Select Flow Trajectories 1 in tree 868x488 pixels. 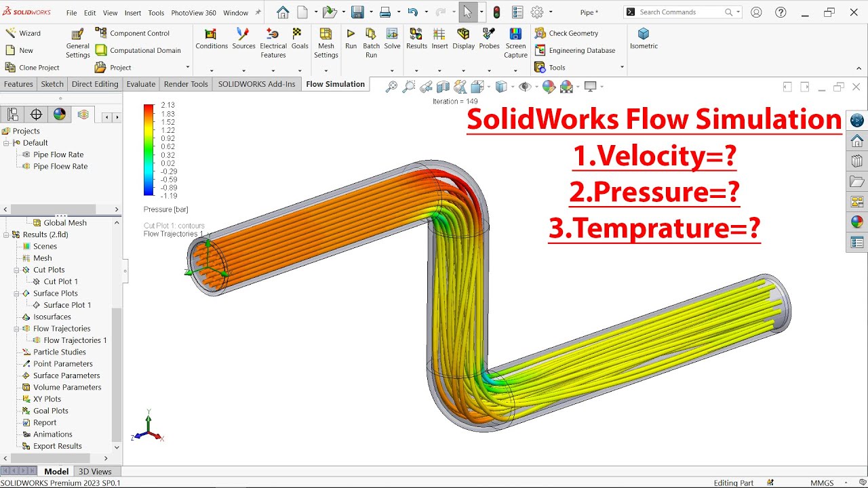(x=75, y=340)
